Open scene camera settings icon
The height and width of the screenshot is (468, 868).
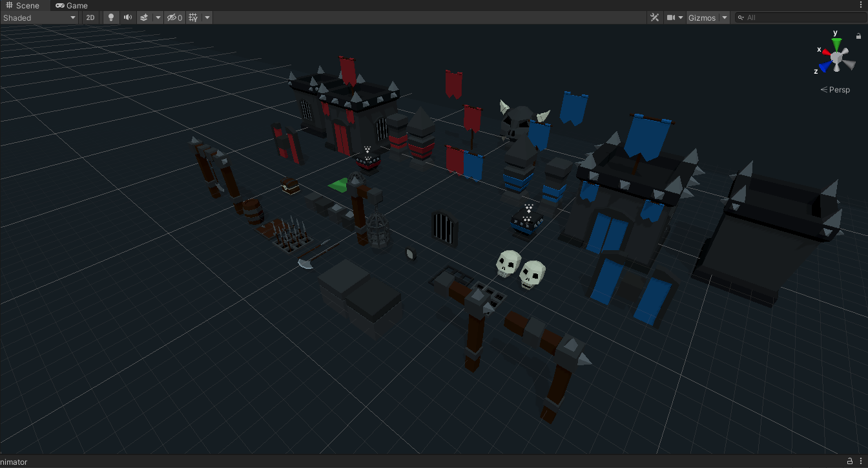pos(675,17)
